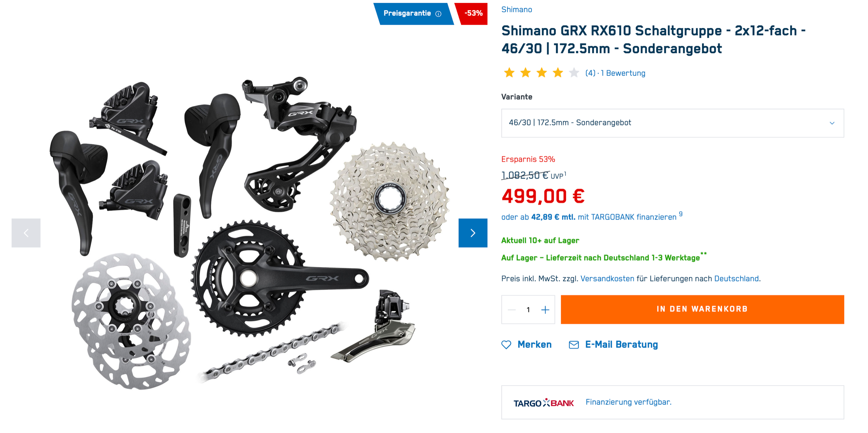This screenshot has height=433, width=868.
Task: Click the envelope icon for E-Mail Beratung
Action: tap(574, 345)
